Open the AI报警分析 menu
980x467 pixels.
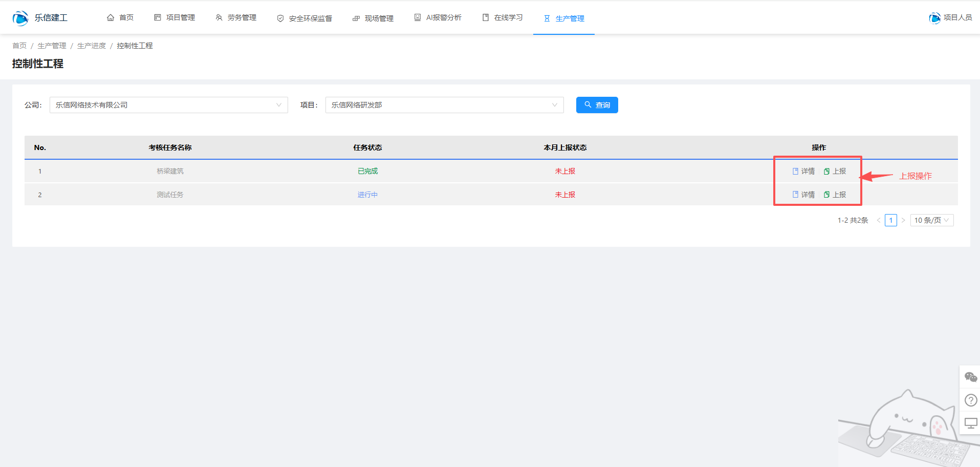[438, 18]
